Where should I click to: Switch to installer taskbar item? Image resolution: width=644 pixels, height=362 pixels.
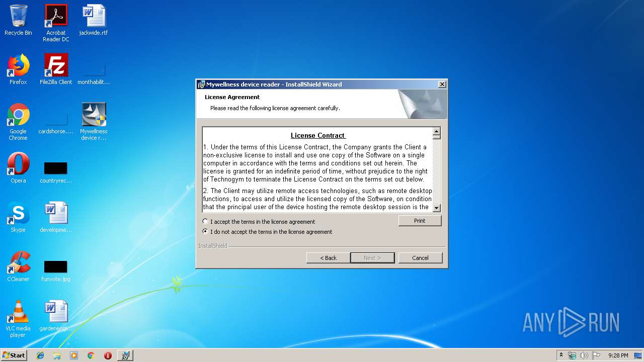pos(125,355)
